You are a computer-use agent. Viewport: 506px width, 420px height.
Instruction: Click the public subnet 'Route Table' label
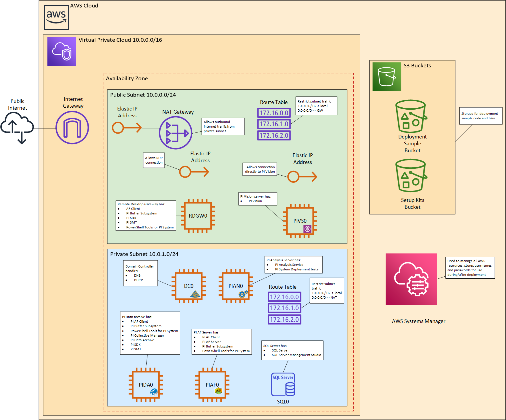(x=274, y=102)
